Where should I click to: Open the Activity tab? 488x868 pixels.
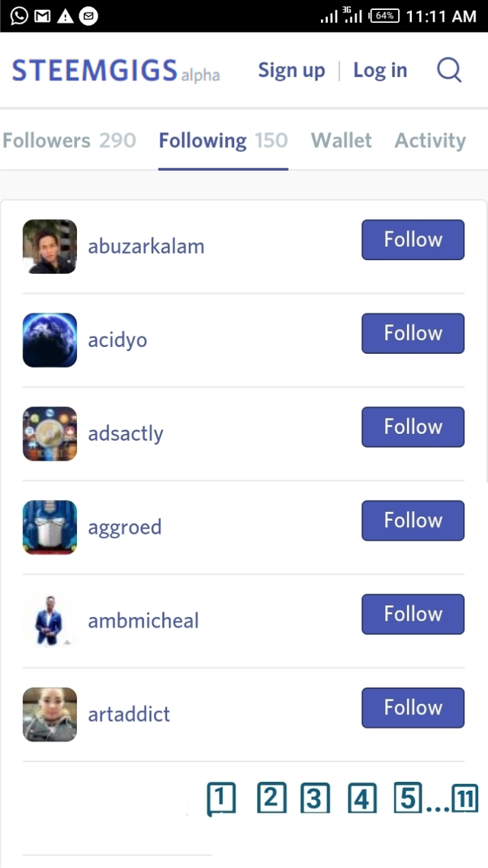coord(430,140)
